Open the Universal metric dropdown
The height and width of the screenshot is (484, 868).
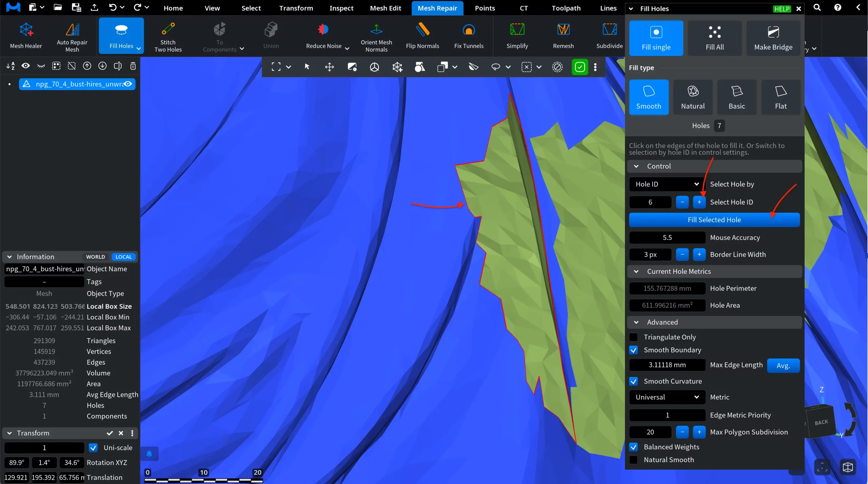pos(666,397)
